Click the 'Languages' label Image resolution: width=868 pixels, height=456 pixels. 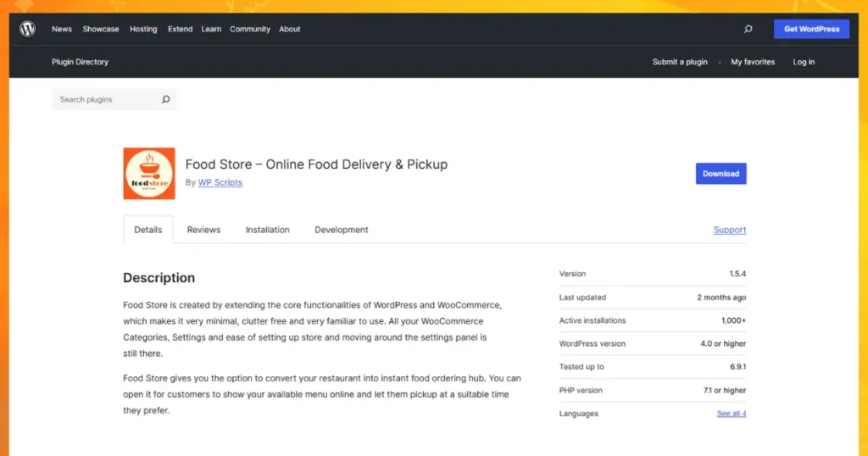coord(578,414)
